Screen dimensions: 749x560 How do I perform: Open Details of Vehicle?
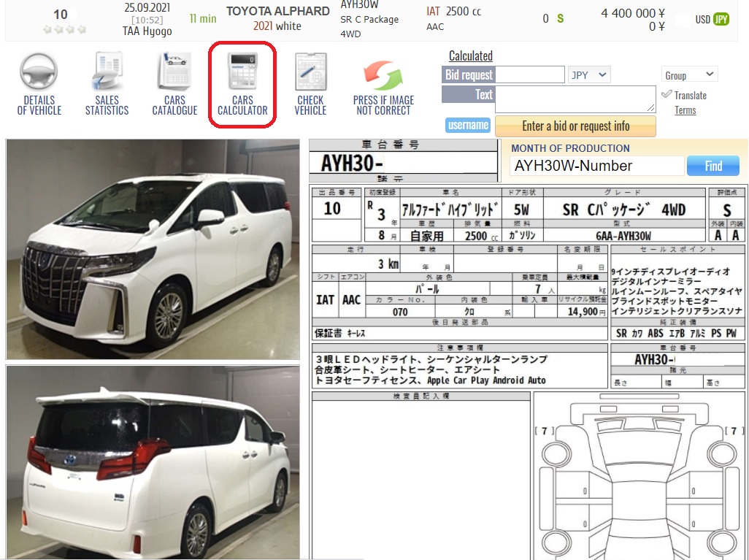click(39, 85)
